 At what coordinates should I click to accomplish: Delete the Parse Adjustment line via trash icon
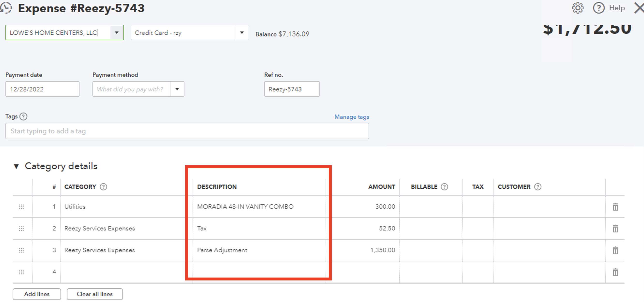tap(615, 250)
